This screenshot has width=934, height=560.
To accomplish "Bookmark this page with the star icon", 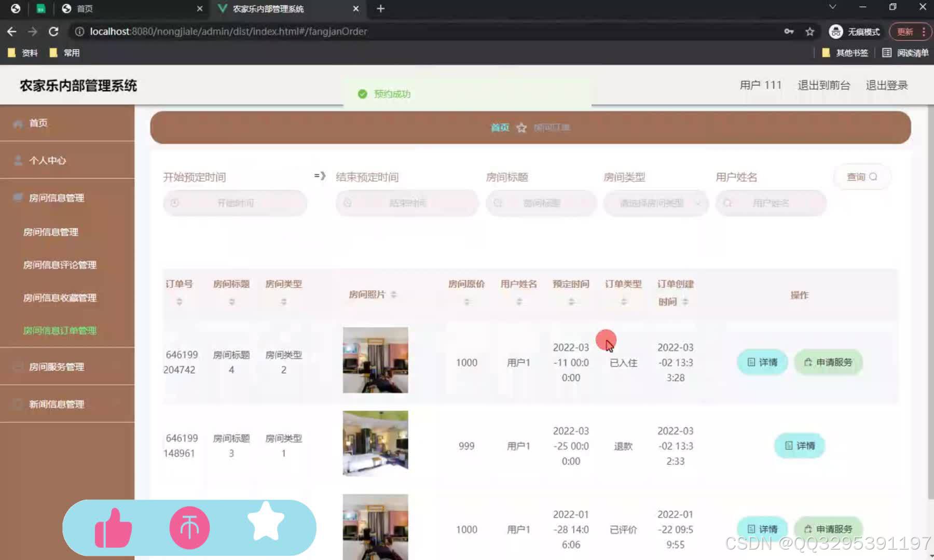I will pos(809,32).
